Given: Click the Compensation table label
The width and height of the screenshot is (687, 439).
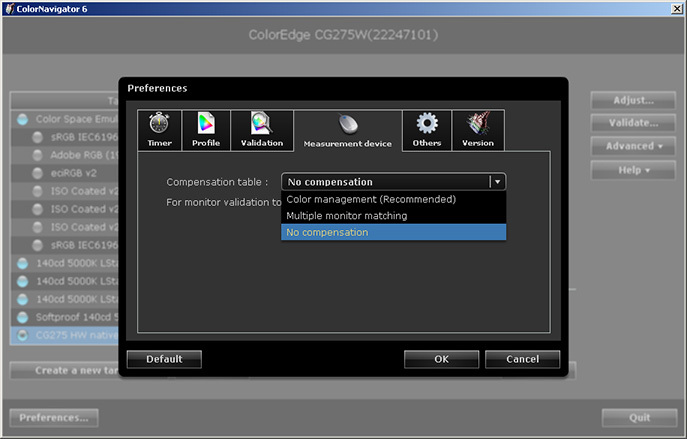Looking at the screenshot, I should pyautogui.click(x=217, y=182).
